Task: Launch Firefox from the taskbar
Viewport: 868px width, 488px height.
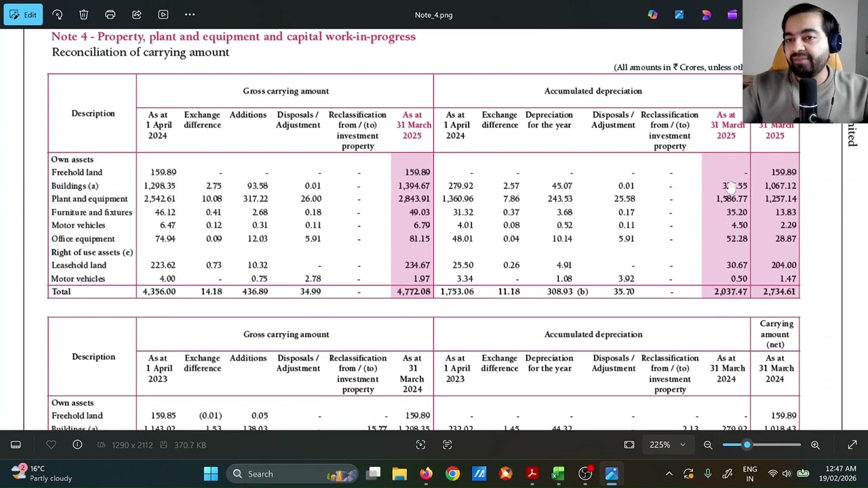Action: (426, 474)
